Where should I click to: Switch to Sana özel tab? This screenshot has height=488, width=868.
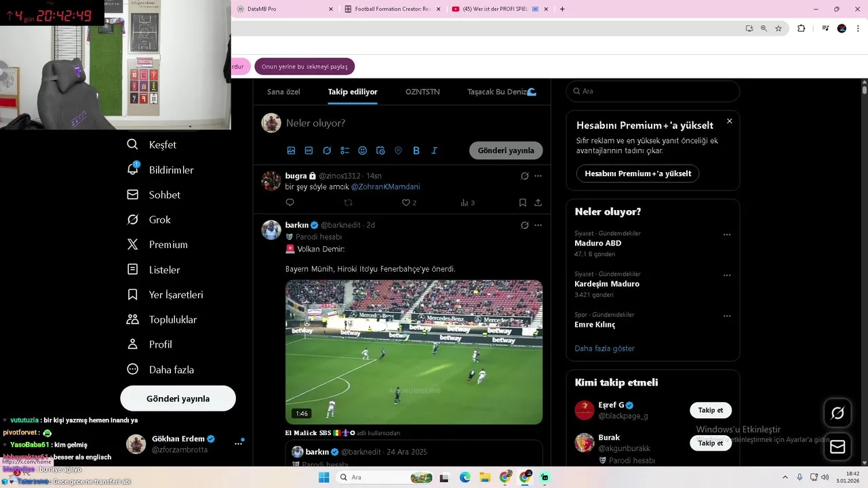coord(283,92)
